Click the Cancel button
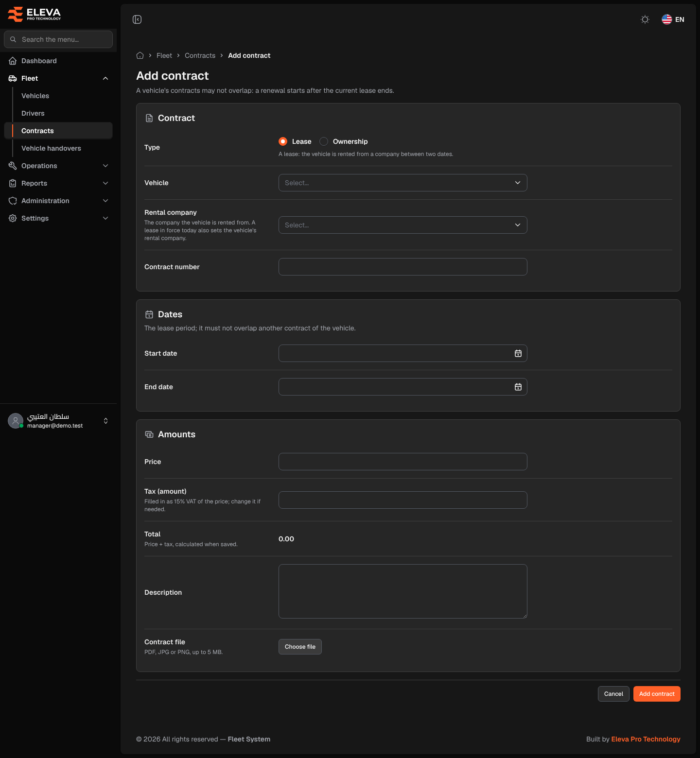The image size is (700, 758). [613, 694]
